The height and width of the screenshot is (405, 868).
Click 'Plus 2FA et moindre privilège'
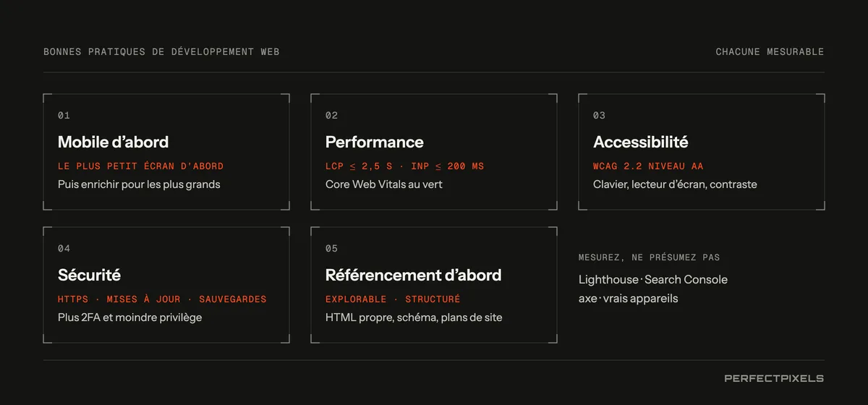coord(129,317)
